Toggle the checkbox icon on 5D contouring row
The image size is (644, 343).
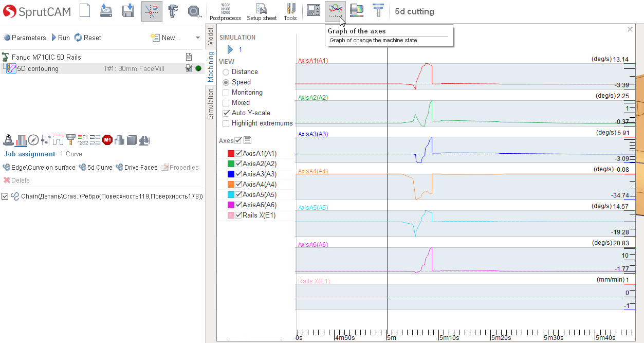(189, 68)
